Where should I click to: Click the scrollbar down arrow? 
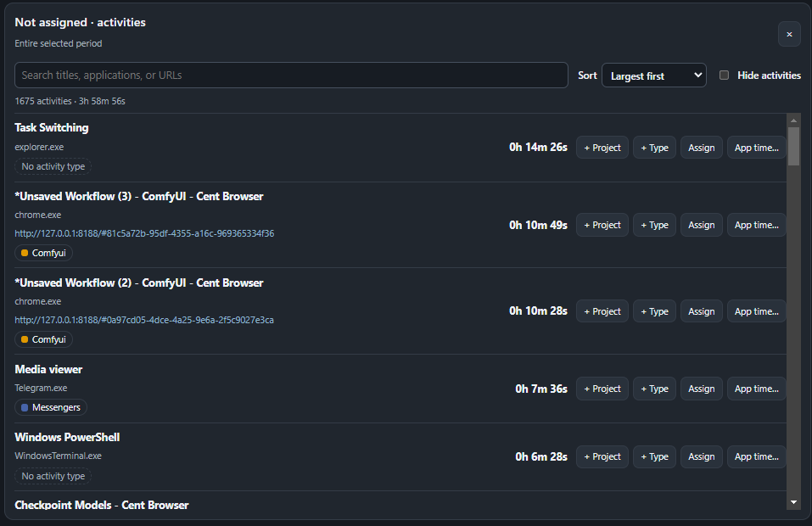793,502
